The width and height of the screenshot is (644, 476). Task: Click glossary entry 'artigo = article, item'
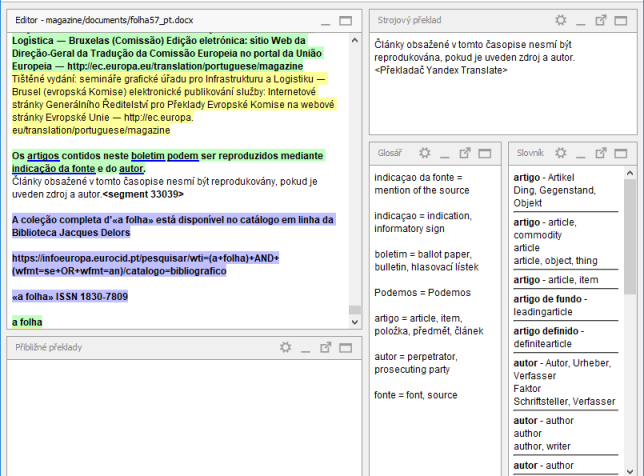tap(429, 324)
